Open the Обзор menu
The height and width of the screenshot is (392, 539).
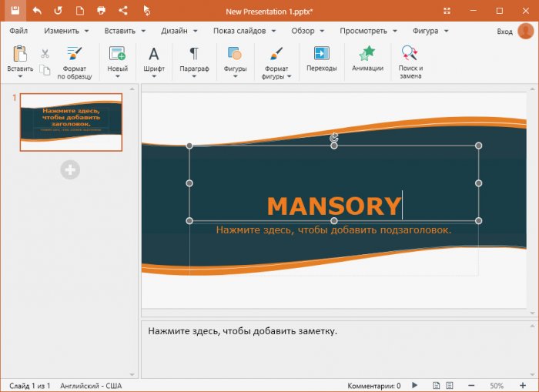click(x=308, y=31)
